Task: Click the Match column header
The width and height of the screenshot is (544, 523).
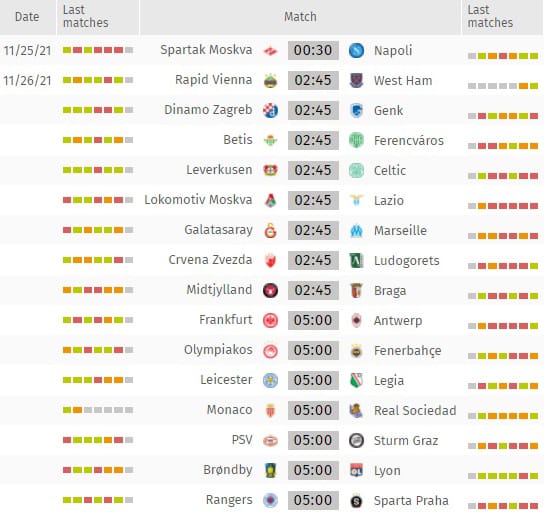Action: pyautogui.click(x=300, y=17)
